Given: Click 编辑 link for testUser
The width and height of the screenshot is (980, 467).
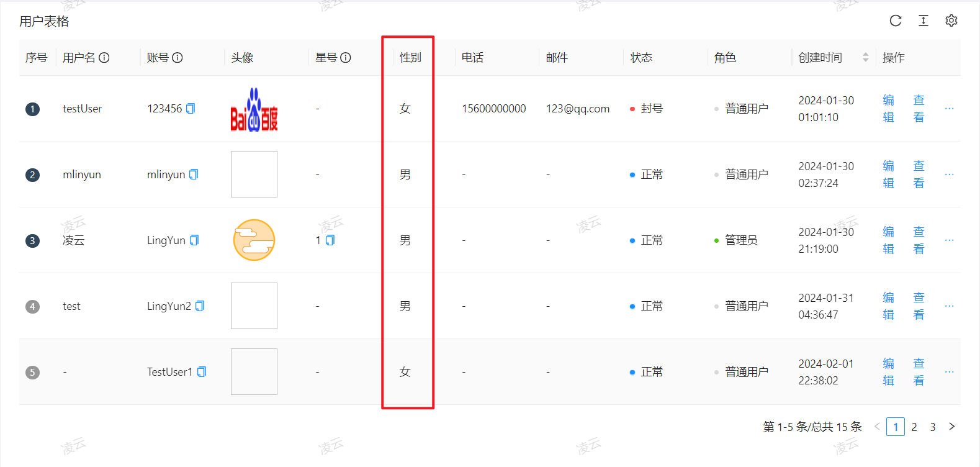Looking at the screenshot, I should tap(888, 109).
